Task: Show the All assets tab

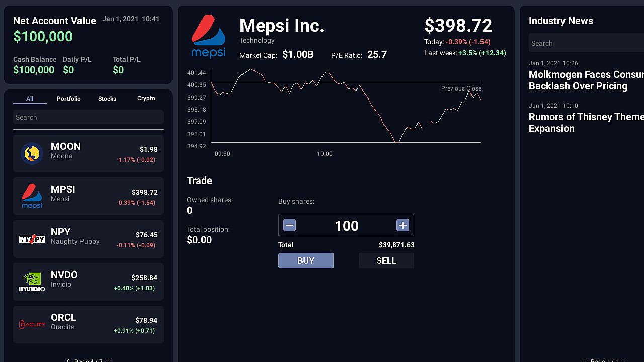Action: point(30,99)
